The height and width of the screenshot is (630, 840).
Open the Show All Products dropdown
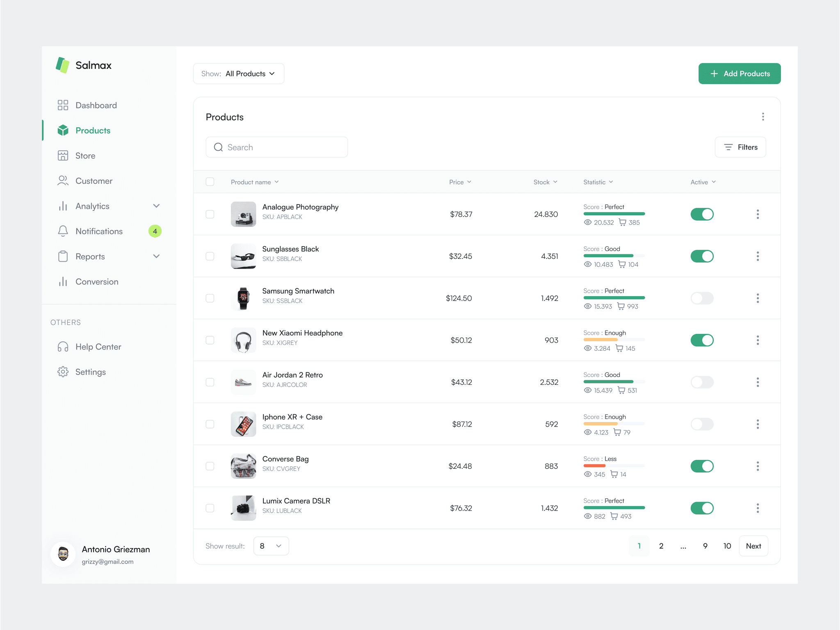(239, 74)
